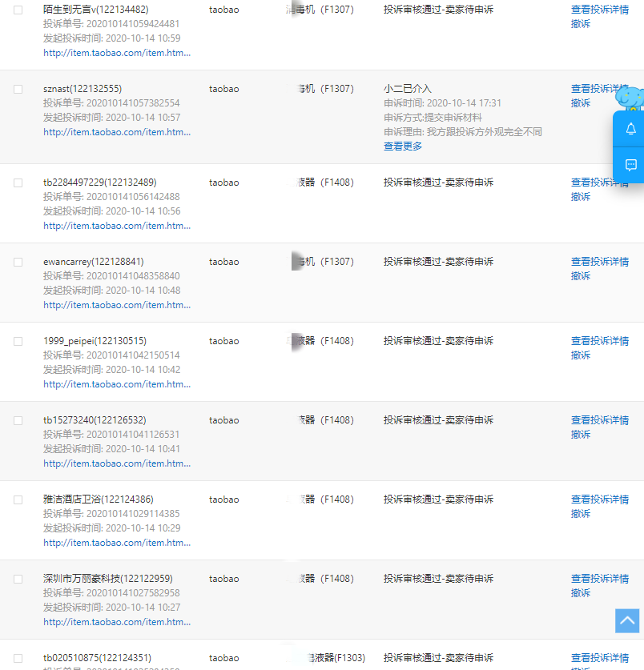Select complainant name ewancarrey(122128841)
The height and width of the screenshot is (670, 644).
tap(93, 262)
